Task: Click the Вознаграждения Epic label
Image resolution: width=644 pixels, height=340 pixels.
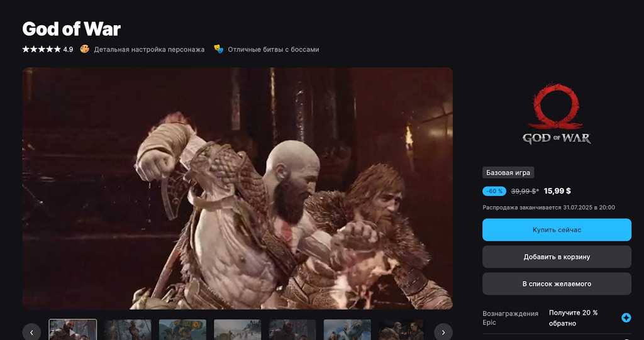Action: (510, 318)
